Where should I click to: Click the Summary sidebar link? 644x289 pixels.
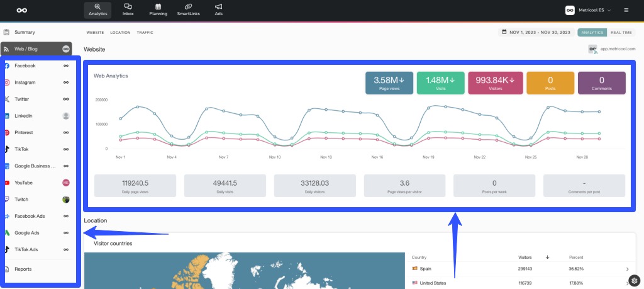(x=25, y=32)
